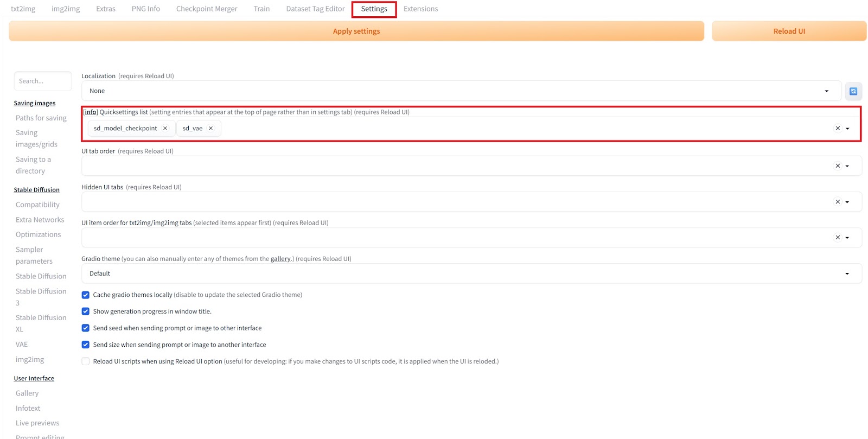The width and height of the screenshot is (868, 439).
Task: Switch to the Extensions tab
Action: [x=420, y=9]
